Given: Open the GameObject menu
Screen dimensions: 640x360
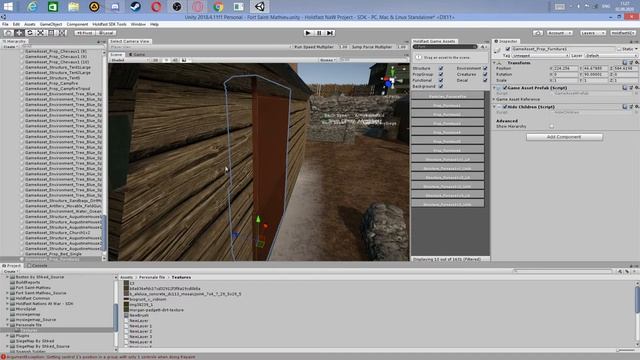Looking at the screenshot, I should click(51, 24).
